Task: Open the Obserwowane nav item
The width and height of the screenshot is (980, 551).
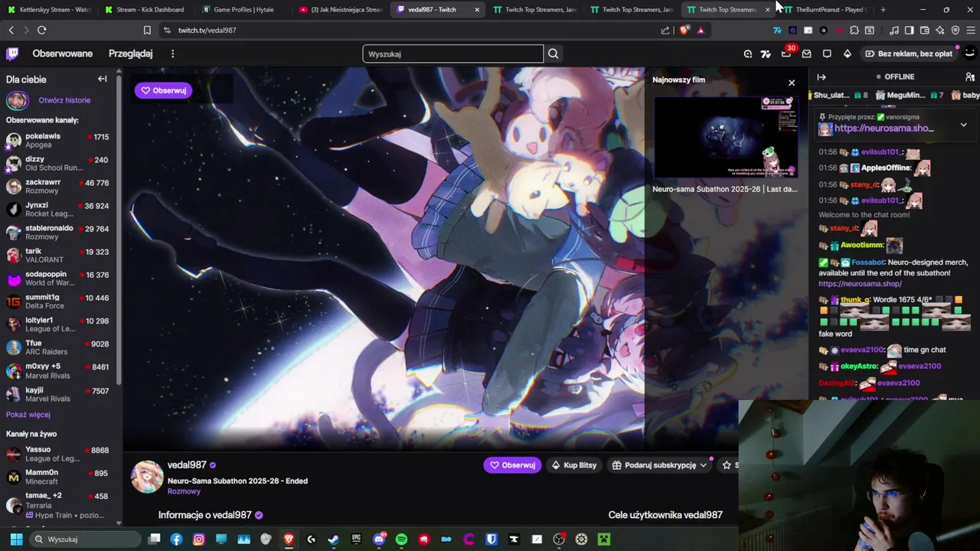Action: coord(63,54)
